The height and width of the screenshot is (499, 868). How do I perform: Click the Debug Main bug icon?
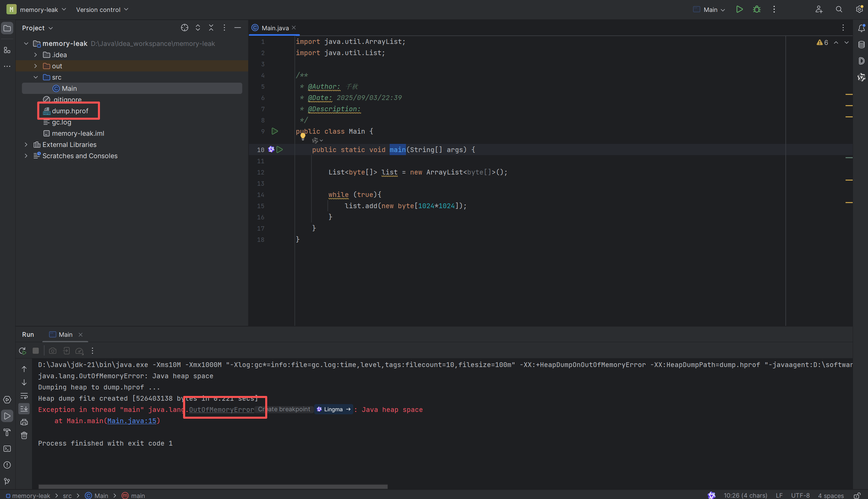pyautogui.click(x=757, y=10)
